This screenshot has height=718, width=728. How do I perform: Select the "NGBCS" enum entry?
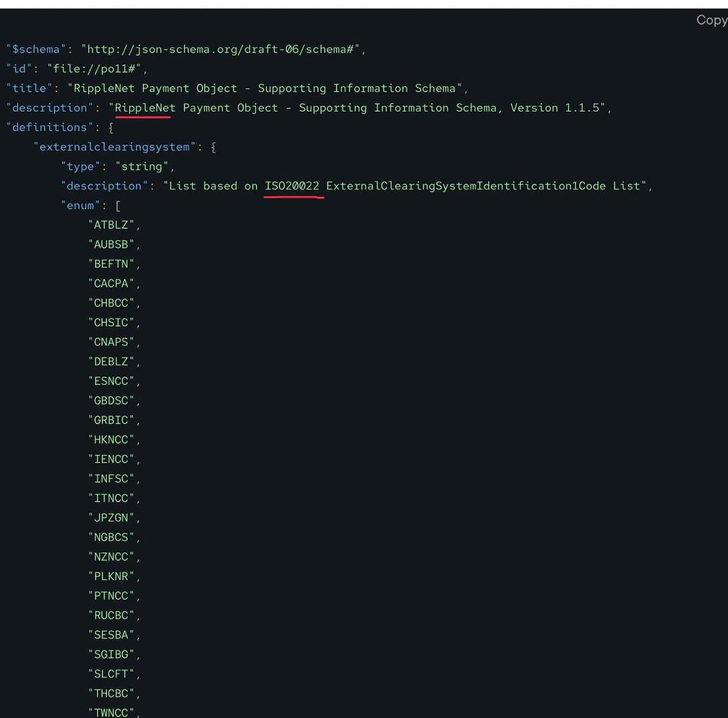click(111, 537)
